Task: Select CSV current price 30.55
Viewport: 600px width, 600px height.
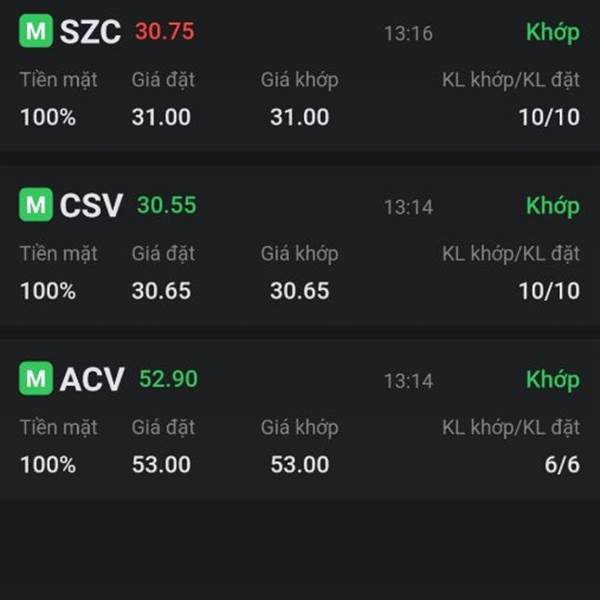Action: point(167,205)
